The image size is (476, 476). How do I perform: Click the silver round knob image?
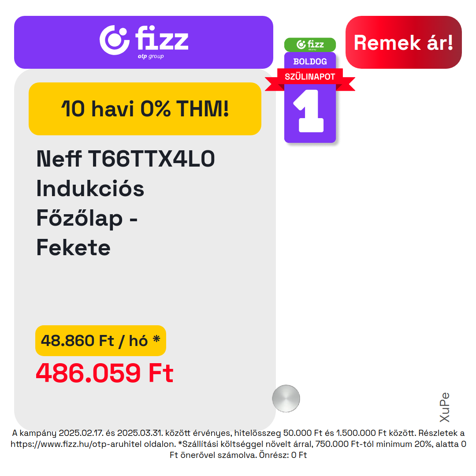click(286, 398)
